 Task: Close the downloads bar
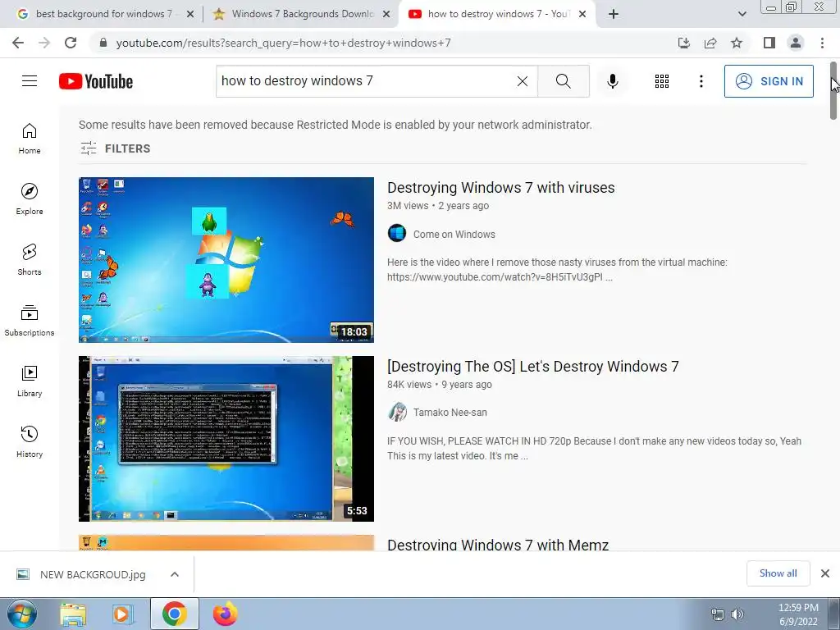[x=825, y=573]
